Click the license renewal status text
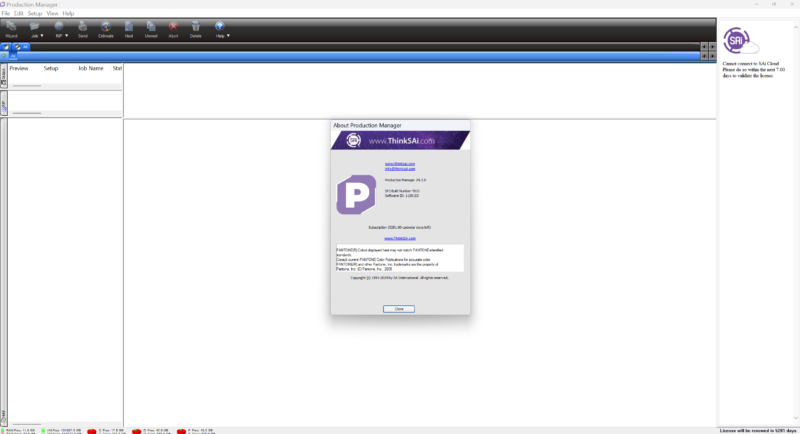 click(758, 431)
